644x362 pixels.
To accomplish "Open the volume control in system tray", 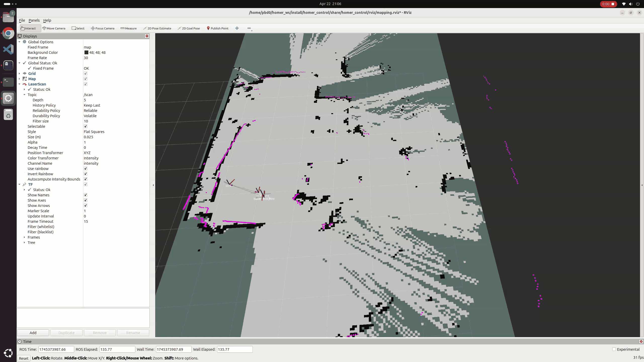I will pos(631,4).
